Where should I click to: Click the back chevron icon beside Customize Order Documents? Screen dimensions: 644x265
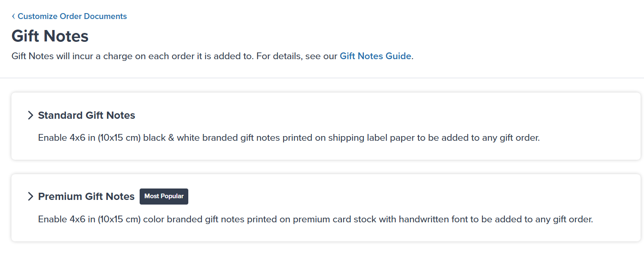(13, 16)
